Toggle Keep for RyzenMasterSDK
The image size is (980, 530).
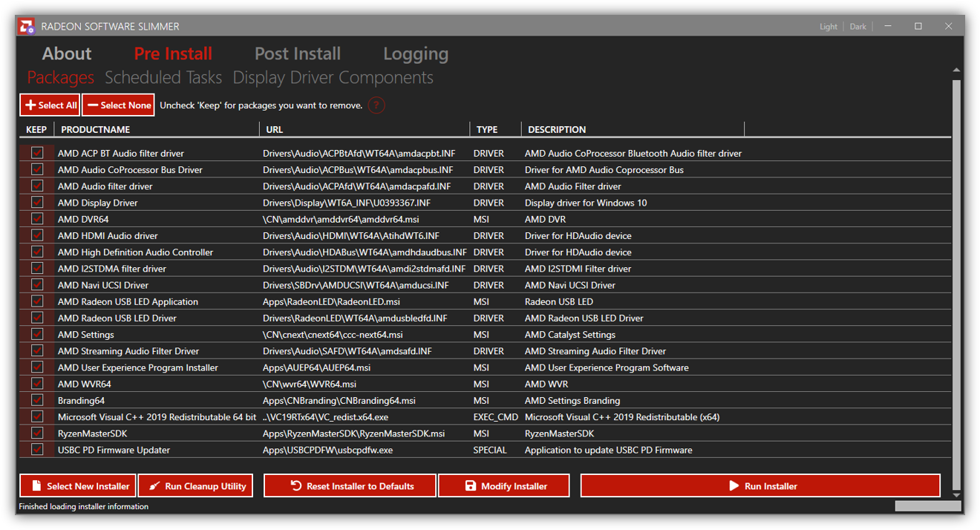(37, 433)
